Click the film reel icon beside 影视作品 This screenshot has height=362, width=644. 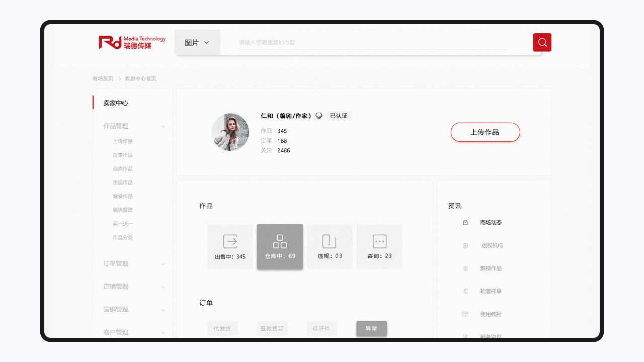[465, 268]
